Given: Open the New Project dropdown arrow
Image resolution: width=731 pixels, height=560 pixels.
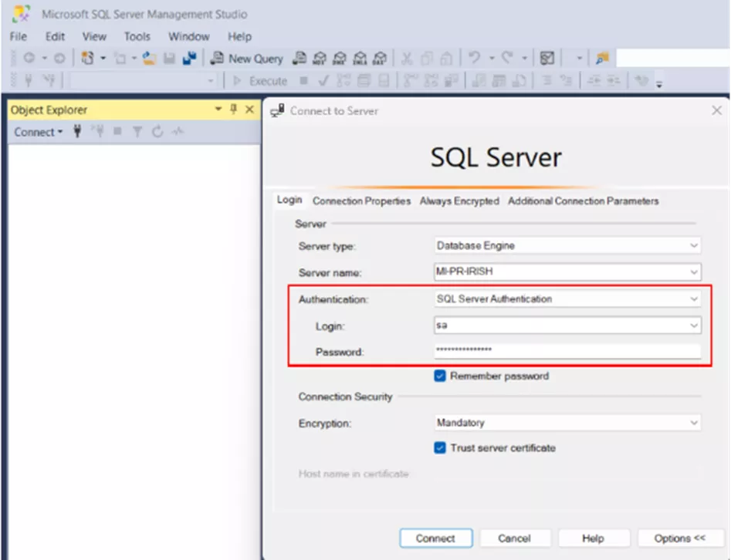Looking at the screenshot, I should [103, 58].
